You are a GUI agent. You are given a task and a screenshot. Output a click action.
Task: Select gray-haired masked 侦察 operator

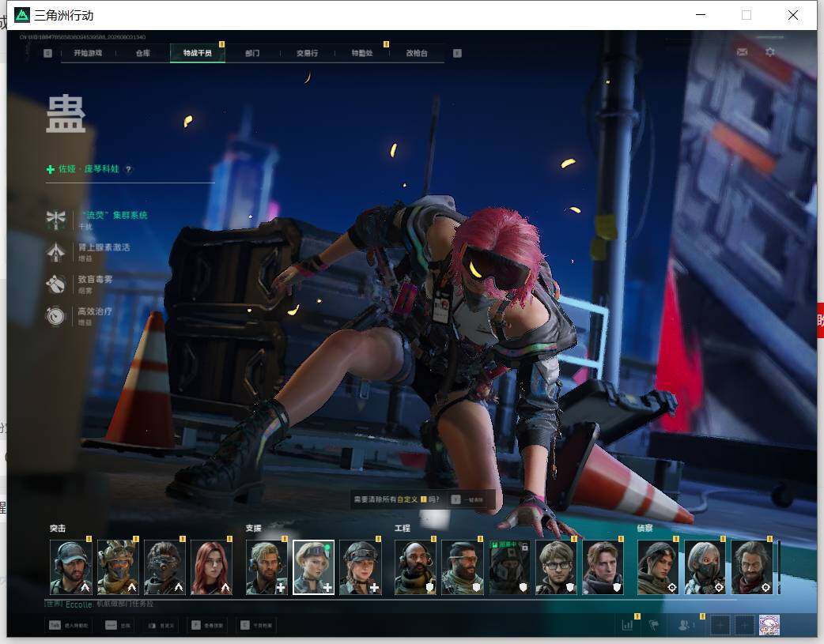coord(705,567)
